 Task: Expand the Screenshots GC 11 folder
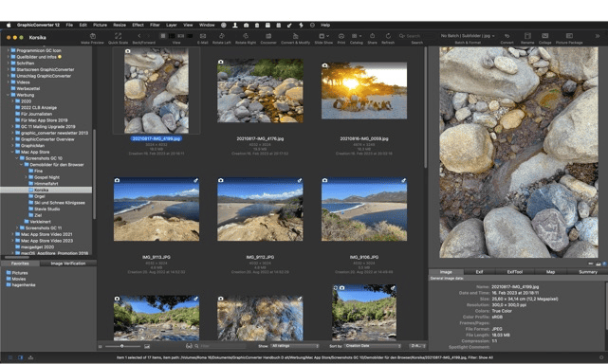point(17,227)
